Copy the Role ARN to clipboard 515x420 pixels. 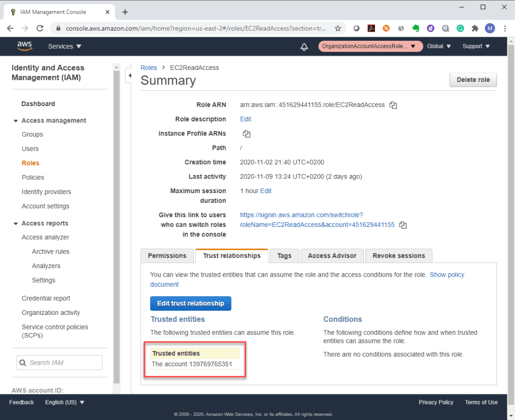393,105
